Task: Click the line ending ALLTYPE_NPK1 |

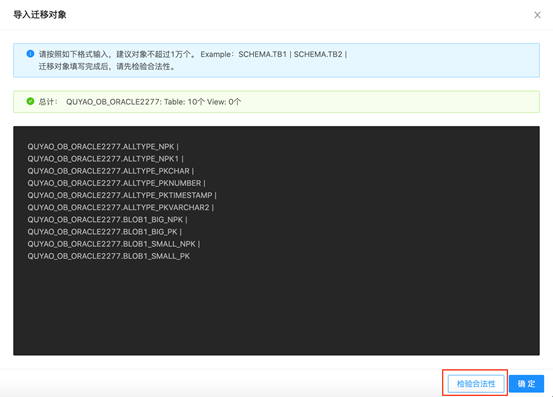Action: point(105,159)
